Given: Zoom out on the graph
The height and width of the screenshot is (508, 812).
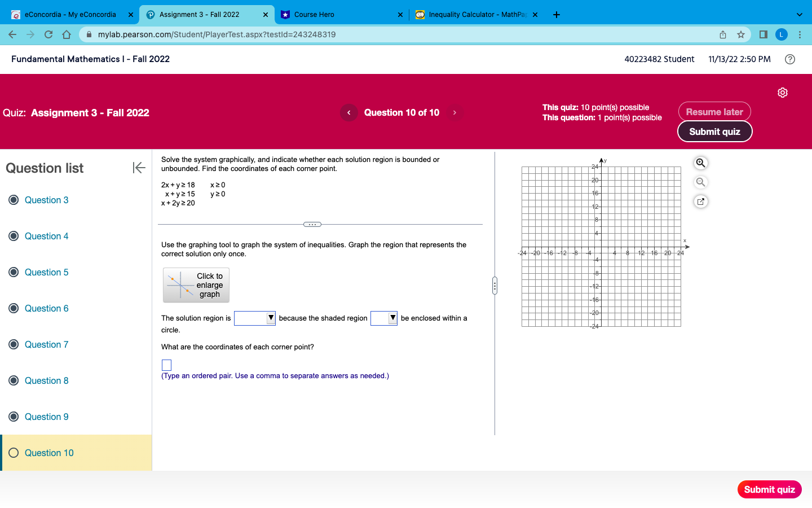Looking at the screenshot, I should (x=700, y=182).
